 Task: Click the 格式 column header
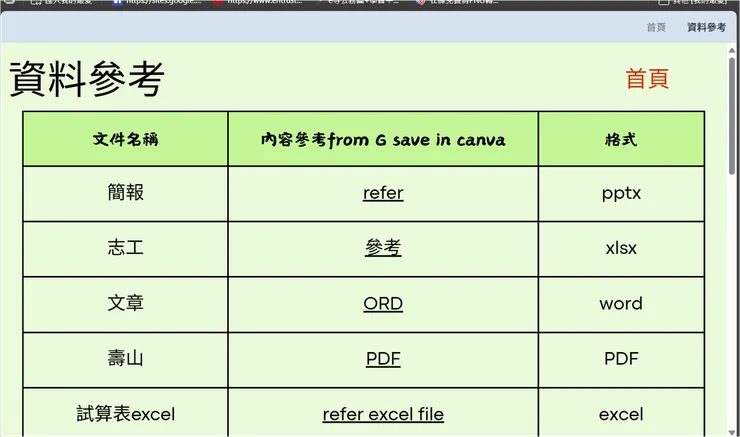(621, 139)
